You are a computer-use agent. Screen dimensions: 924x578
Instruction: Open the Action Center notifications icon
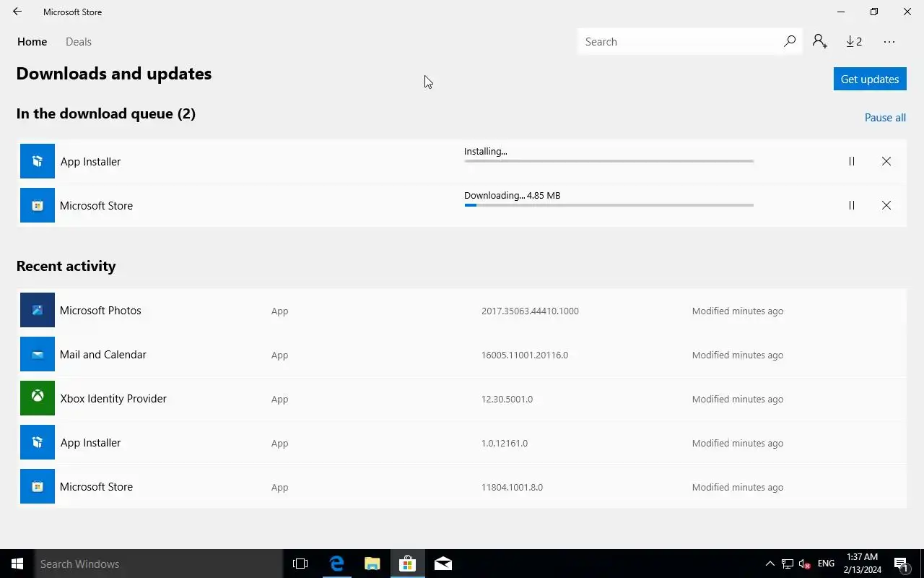pyautogui.click(x=901, y=564)
